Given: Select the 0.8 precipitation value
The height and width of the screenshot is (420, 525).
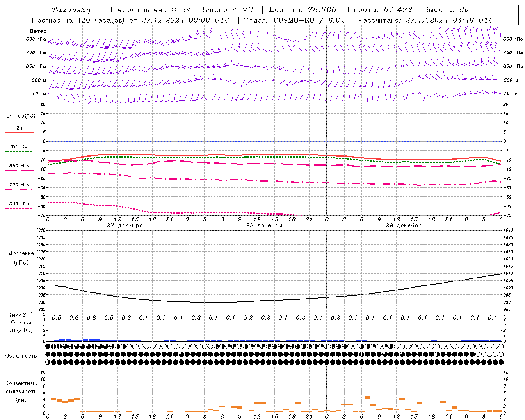Looking at the screenshot, I should point(91,317).
